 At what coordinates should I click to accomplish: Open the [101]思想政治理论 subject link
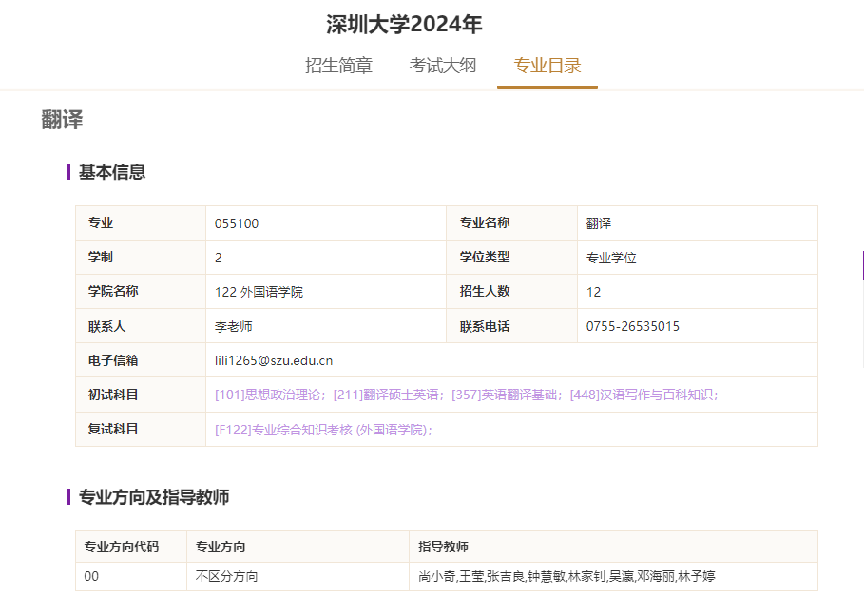coord(269,395)
